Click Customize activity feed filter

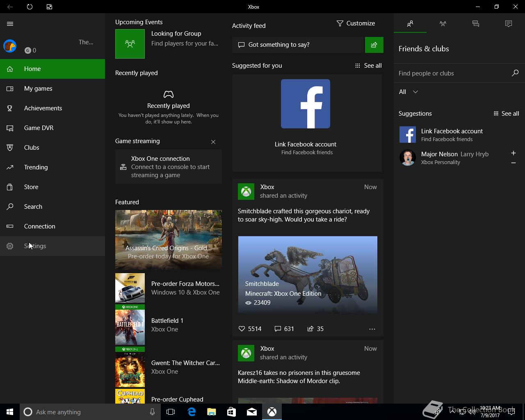coord(356,23)
